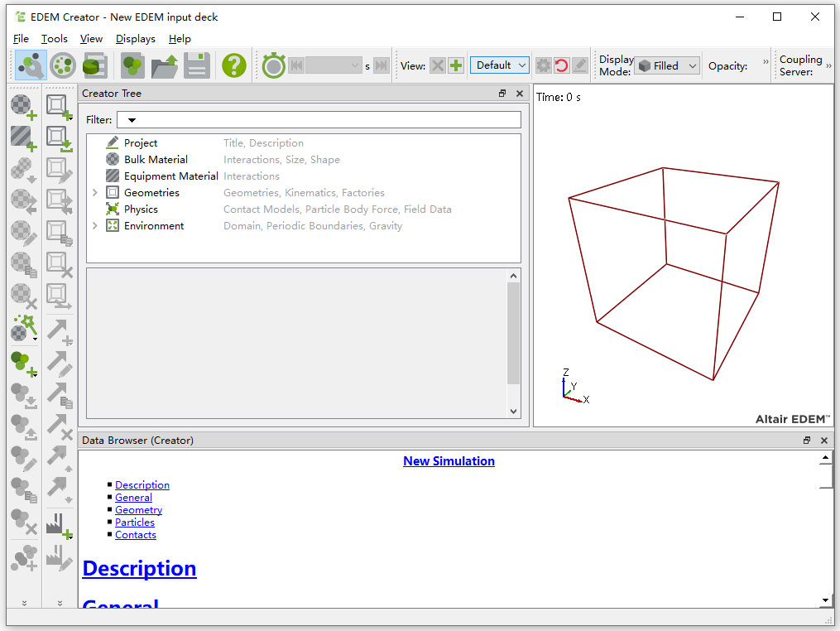Click the properties pane scroll up arrow
The height and width of the screenshot is (631, 840).
(513, 276)
